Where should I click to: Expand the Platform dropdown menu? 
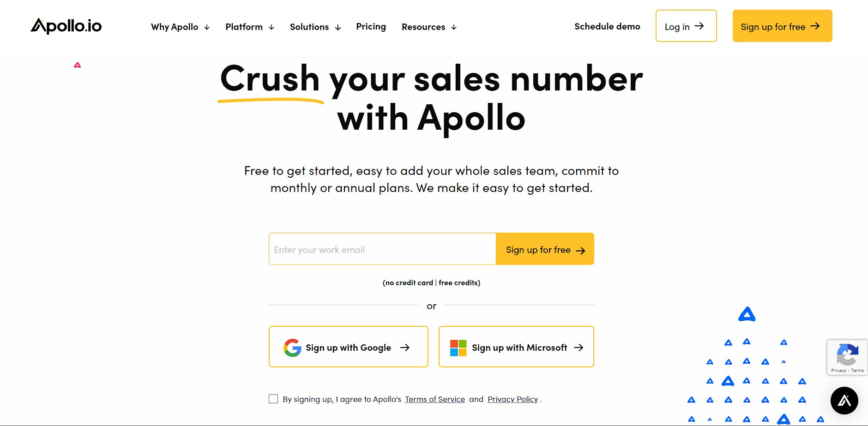250,27
